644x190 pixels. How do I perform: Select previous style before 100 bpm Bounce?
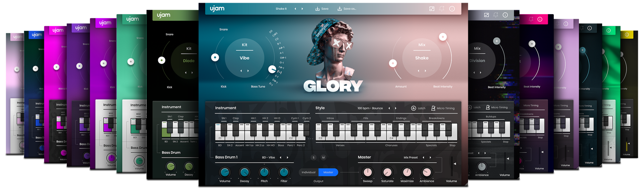(x=389, y=108)
